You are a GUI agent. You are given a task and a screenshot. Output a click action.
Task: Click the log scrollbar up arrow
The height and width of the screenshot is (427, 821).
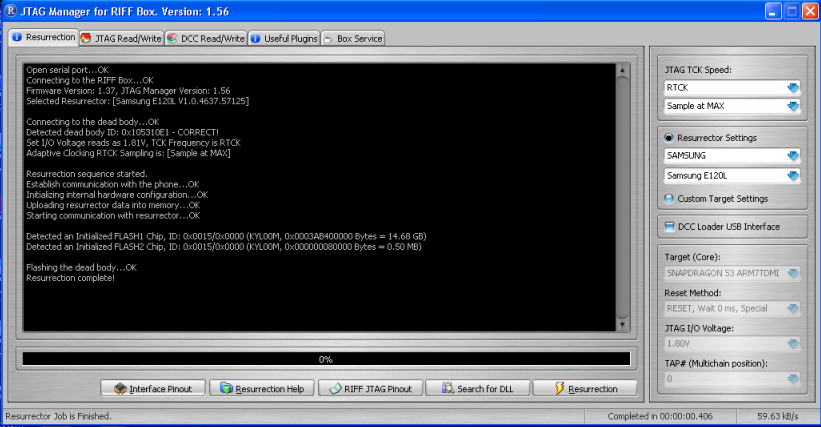(622, 70)
